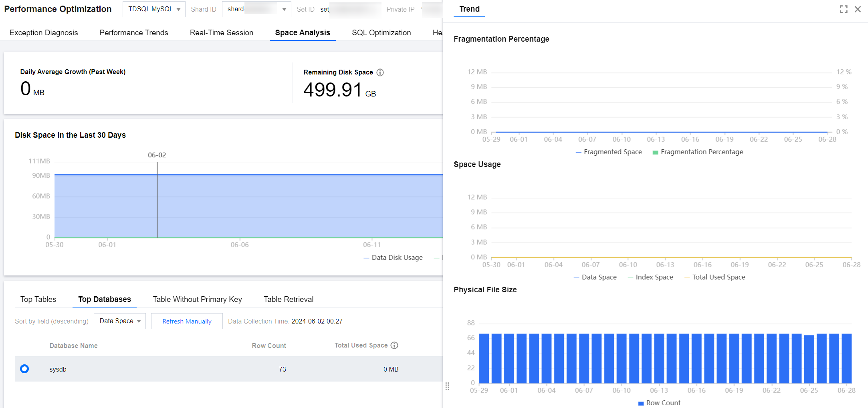Open the Data Space sort field dropdown
Viewport: 868px width, 408px height.
coord(120,321)
